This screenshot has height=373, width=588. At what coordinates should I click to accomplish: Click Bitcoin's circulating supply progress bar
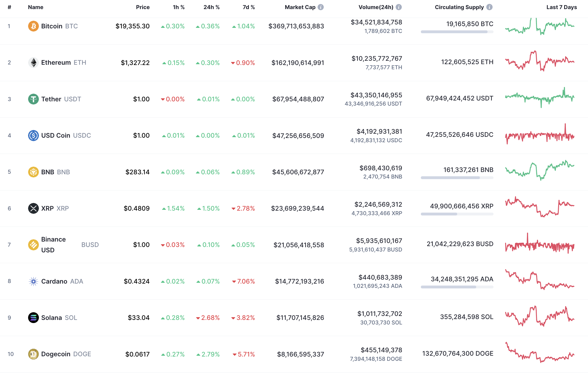click(x=457, y=32)
